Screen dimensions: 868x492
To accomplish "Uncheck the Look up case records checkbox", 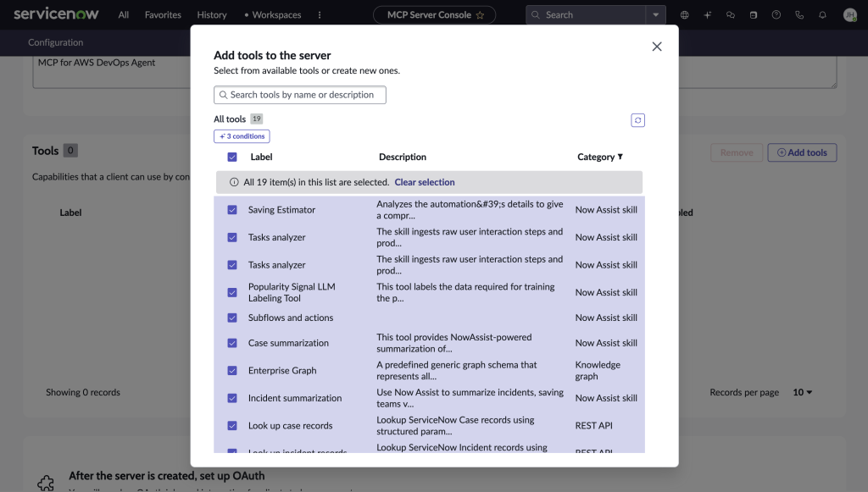I will coord(232,426).
